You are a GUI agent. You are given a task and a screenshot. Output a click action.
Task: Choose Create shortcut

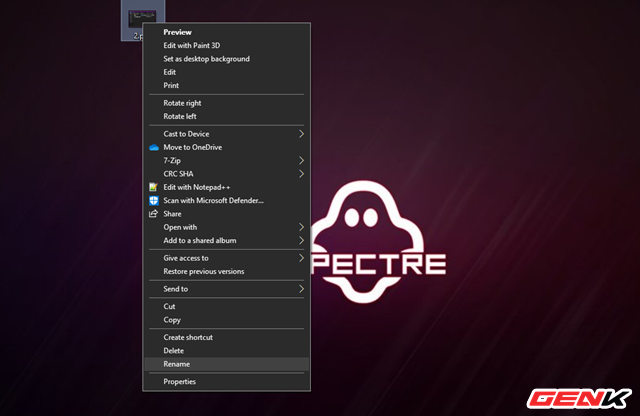point(227,337)
